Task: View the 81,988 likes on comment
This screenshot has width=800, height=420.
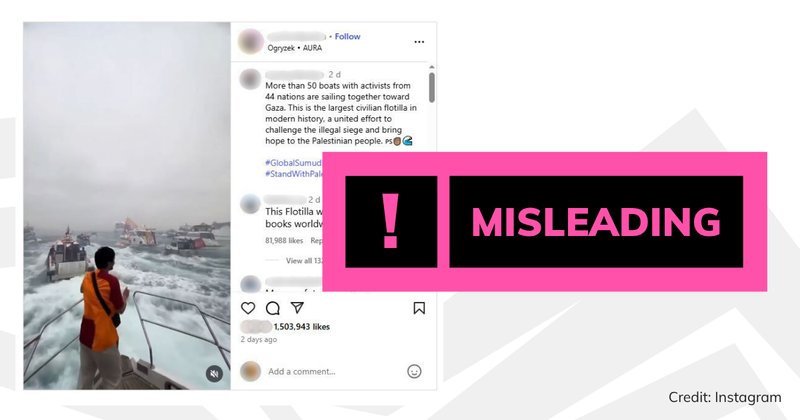Action: pos(284,240)
